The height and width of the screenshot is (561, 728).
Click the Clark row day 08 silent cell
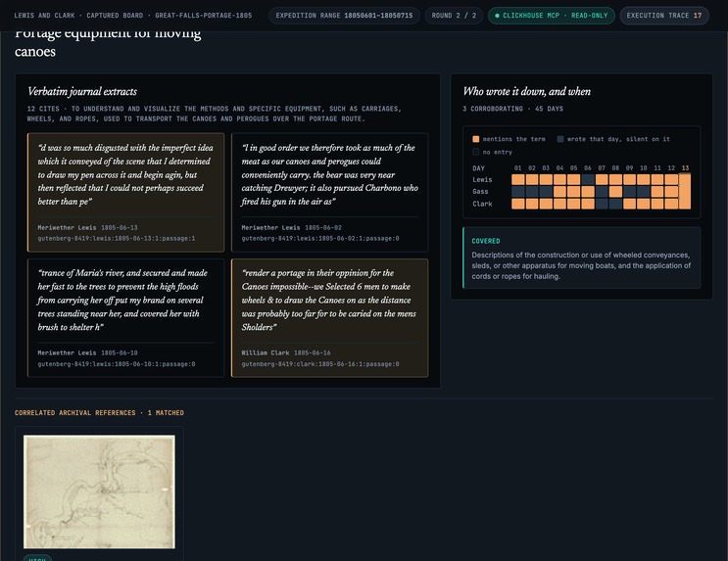tap(615, 204)
